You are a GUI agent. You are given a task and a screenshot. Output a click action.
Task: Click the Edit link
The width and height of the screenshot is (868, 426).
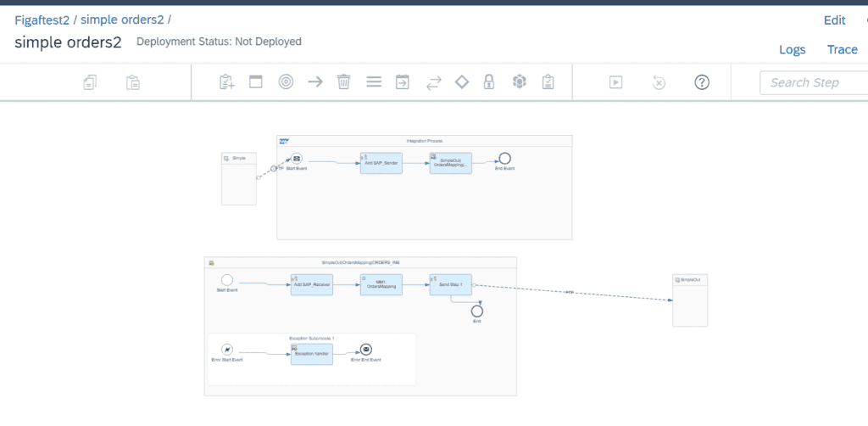click(834, 20)
